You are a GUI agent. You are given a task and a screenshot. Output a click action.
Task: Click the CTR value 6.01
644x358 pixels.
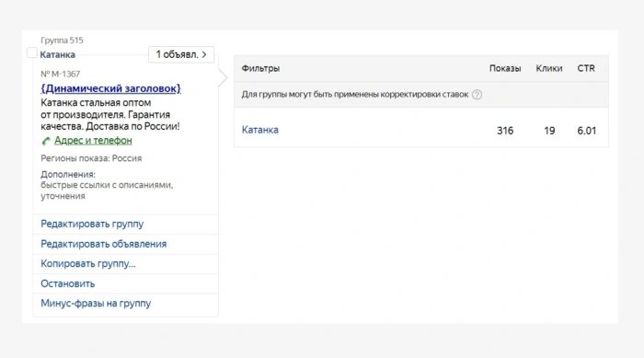pyautogui.click(x=587, y=131)
